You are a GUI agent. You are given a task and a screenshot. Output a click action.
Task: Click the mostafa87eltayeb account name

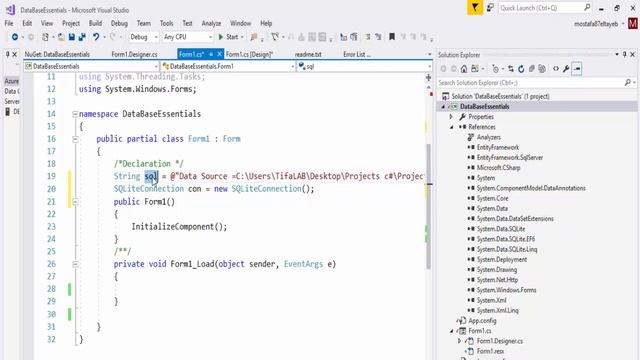596,24
